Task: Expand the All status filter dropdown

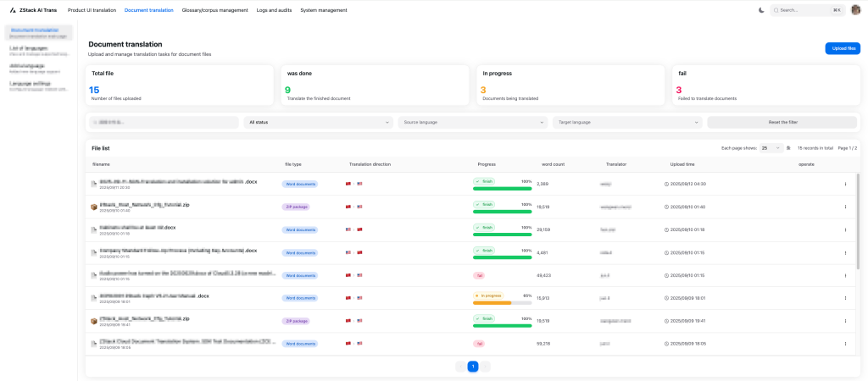Action: (x=318, y=122)
